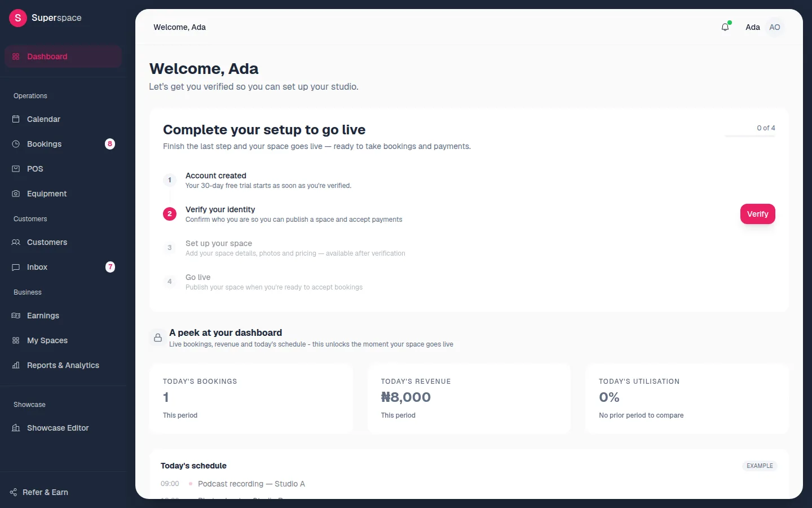Select Reports & Analytics in sidebar
812x508 pixels.
(63, 365)
